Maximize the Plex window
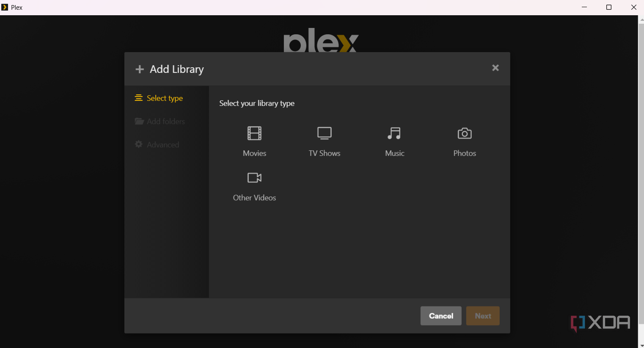This screenshot has height=348, width=644. tap(609, 7)
